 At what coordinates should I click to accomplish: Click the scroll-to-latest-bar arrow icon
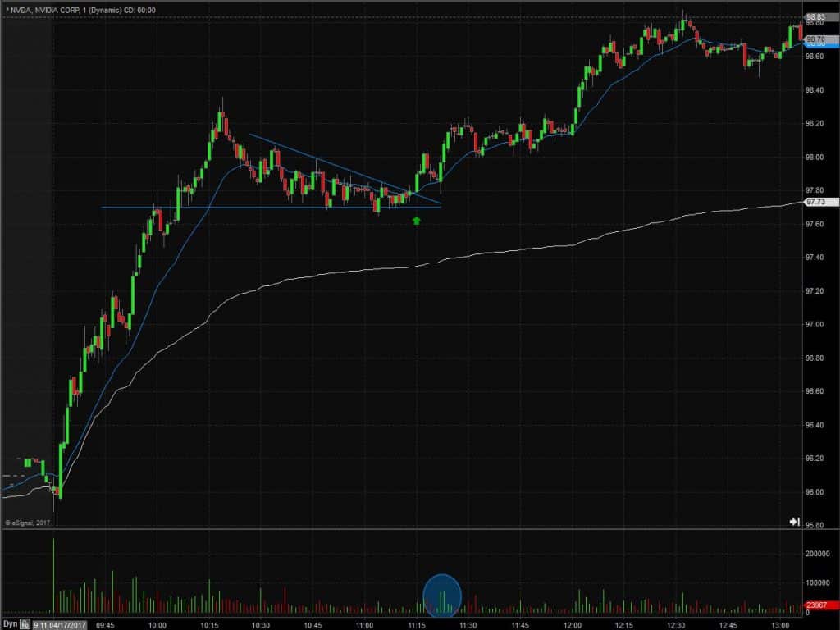[x=794, y=521]
